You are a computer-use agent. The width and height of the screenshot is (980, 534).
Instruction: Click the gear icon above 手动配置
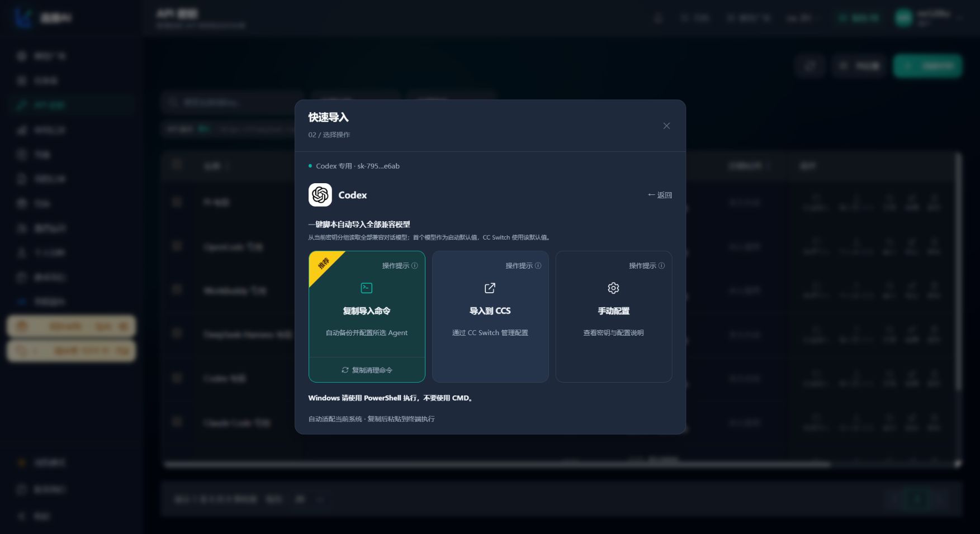(614, 288)
